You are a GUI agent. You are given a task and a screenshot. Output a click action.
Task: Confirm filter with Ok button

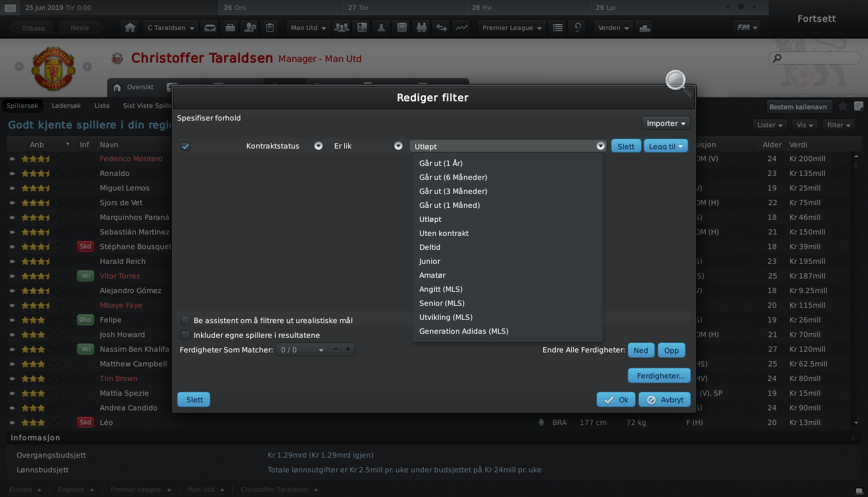click(616, 400)
